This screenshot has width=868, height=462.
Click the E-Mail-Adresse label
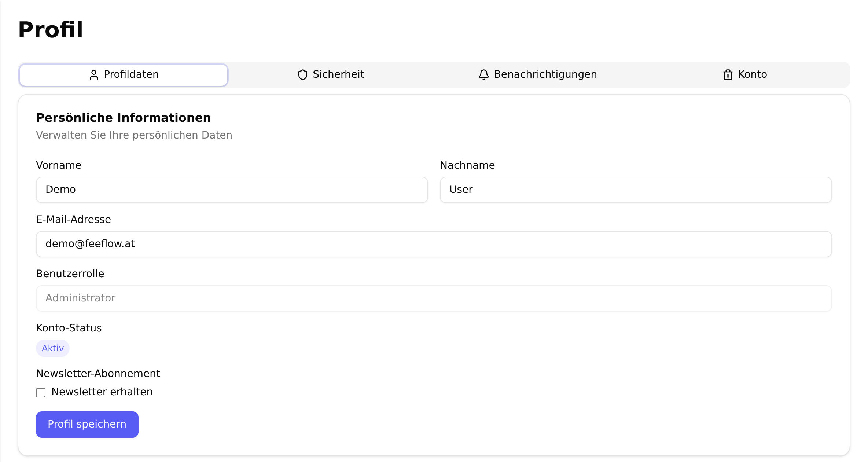click(x=73, y=219)
